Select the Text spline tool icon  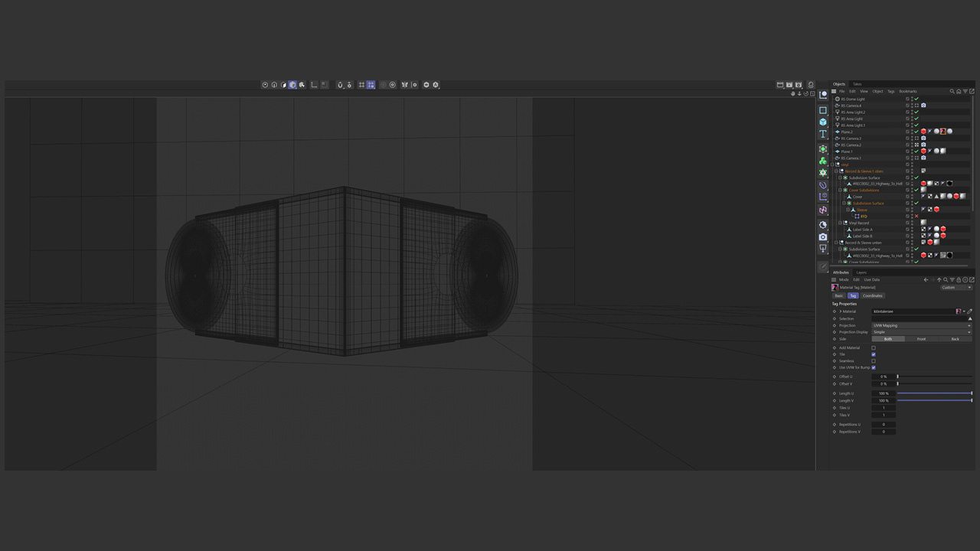tap(823, 135)
